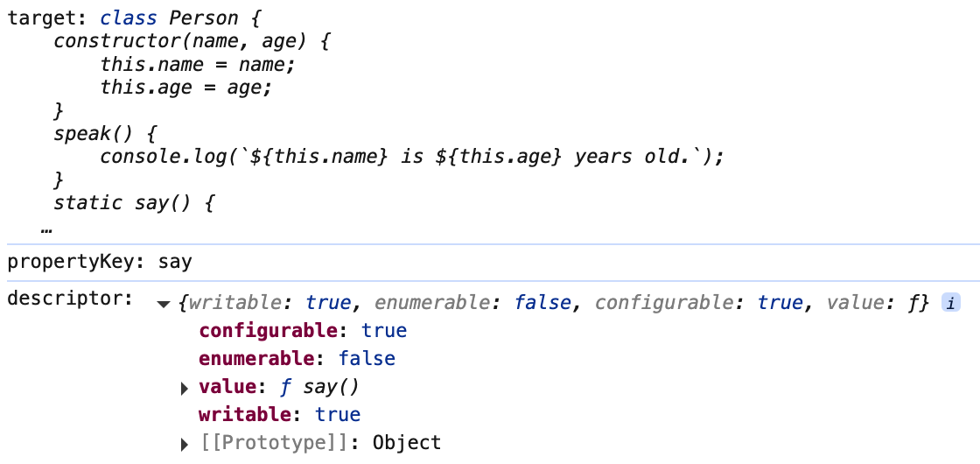Click the false value next to enumerable

[367, 359]
